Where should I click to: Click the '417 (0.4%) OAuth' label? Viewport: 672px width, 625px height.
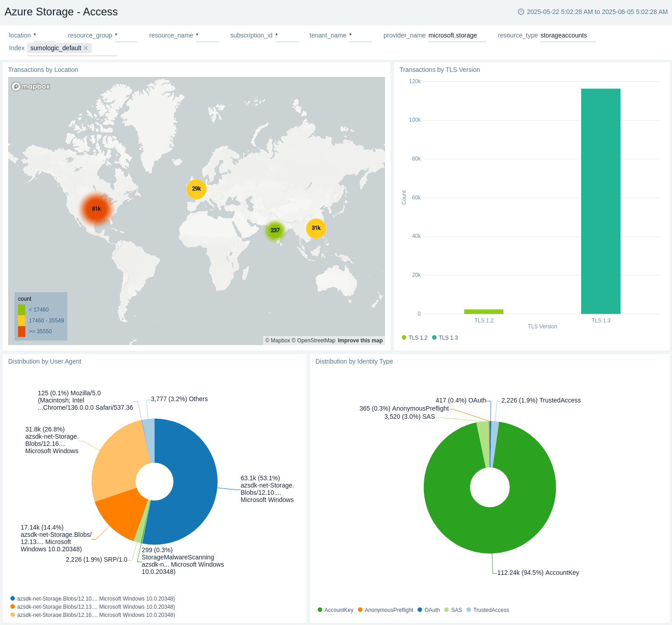(x=461, y=400)
